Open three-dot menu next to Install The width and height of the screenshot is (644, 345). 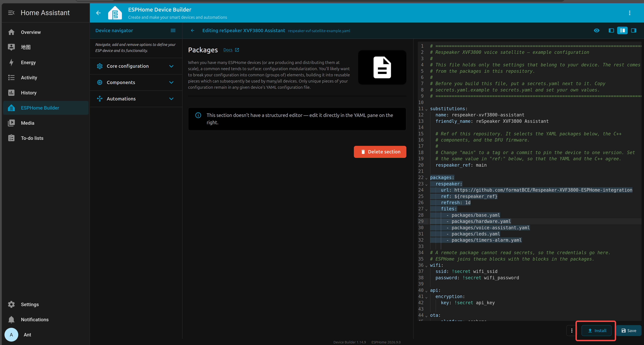tap(572, 331)
